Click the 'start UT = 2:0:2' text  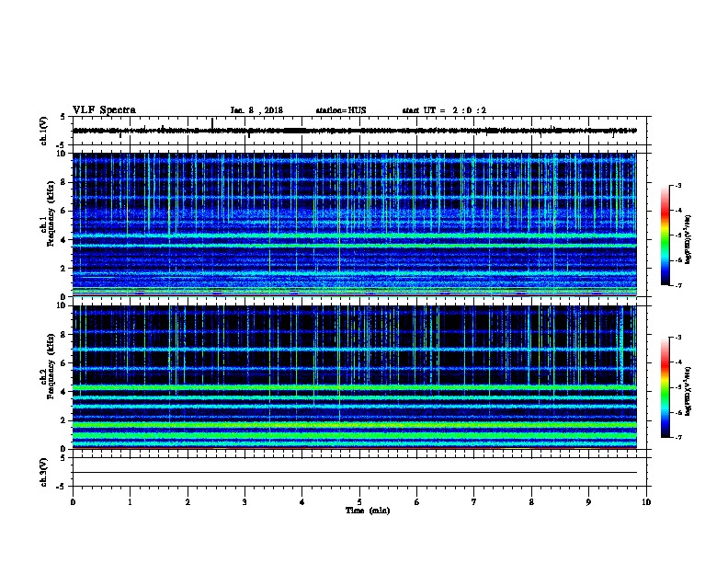pos(444,110)
